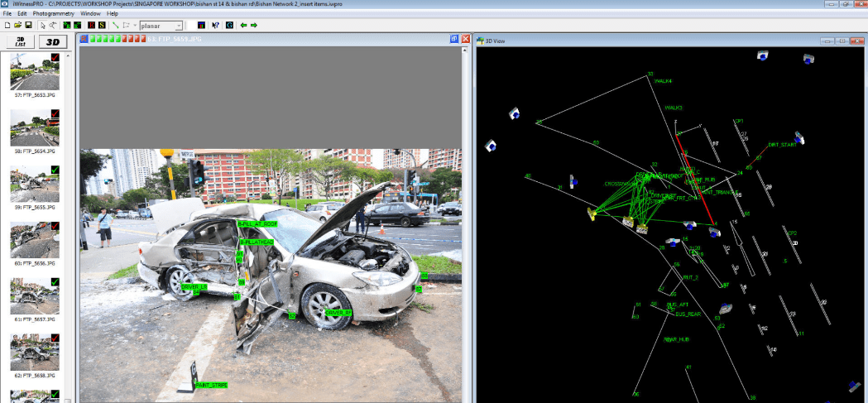The width and height of the screenshot is (868, 403).
Task: Click the B-PILLATHEAD point label
Action: [257, 242]
